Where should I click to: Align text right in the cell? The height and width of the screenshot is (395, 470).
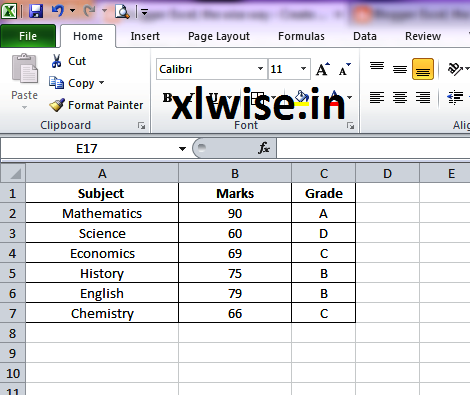[x=423, y=98]
